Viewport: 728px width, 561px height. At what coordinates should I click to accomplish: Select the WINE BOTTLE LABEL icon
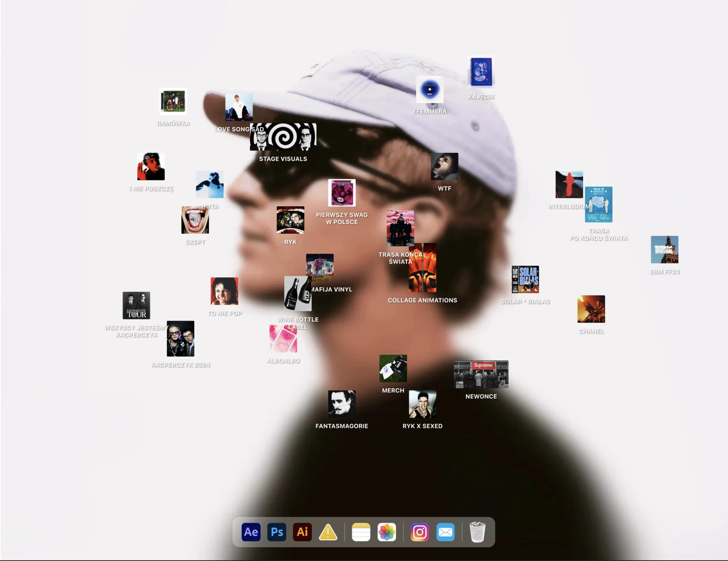pos(298,294)
